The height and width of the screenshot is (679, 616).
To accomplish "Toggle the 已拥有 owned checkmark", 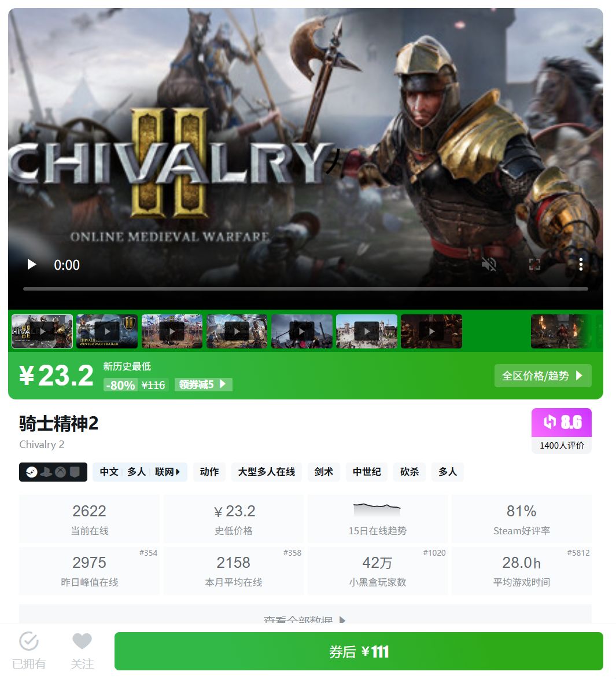I will pyautogui.click(x=29, y=651).
